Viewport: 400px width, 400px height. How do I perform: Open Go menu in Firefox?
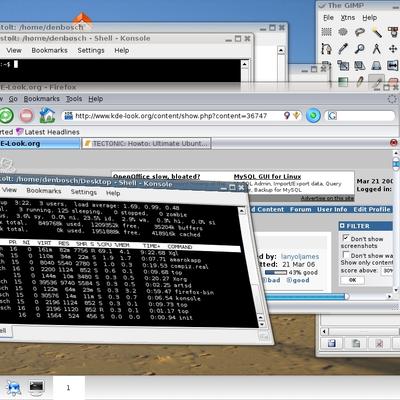click(13, 99)
